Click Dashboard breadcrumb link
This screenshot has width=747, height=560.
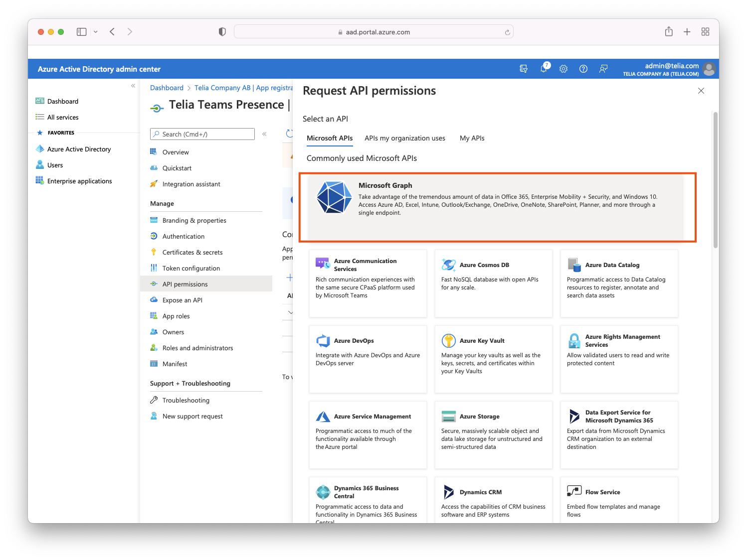point(167,88)
